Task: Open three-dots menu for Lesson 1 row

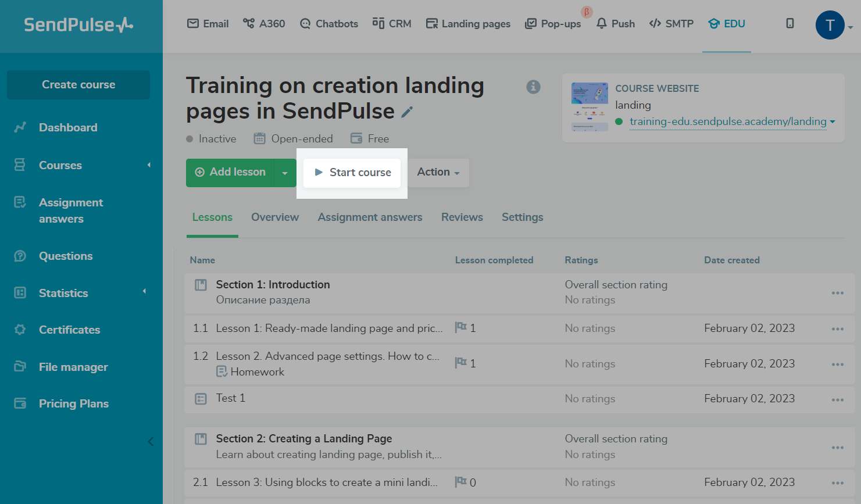Action: tap(837, 329)
